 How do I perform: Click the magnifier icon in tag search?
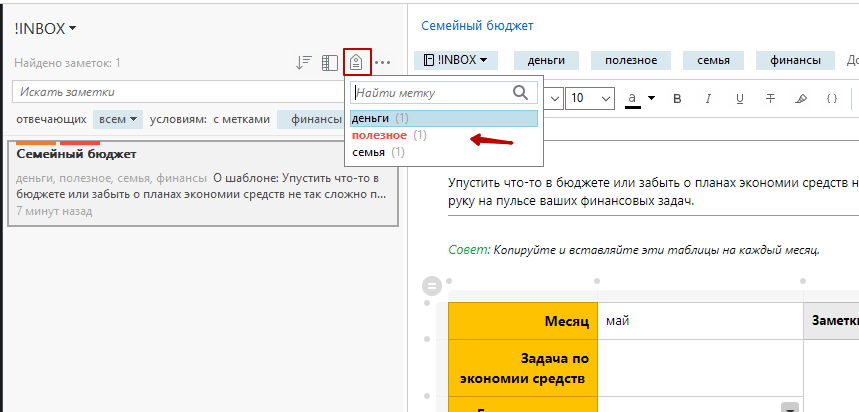pyautogui.click(x=520, y=92)
